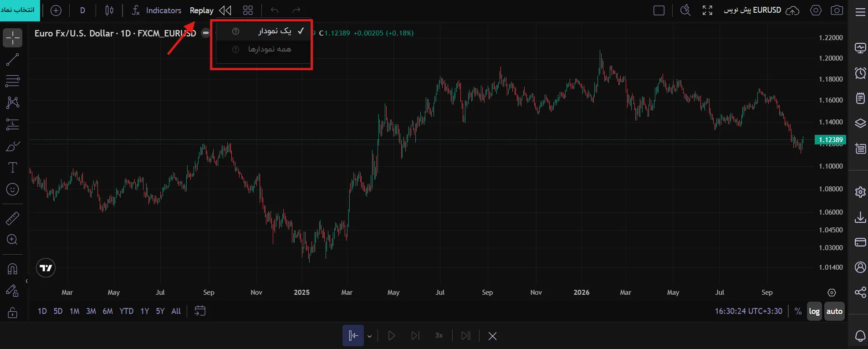This screenshot has height=349, width=868.
Task: Open the layout grid selector
Action: 248,10
